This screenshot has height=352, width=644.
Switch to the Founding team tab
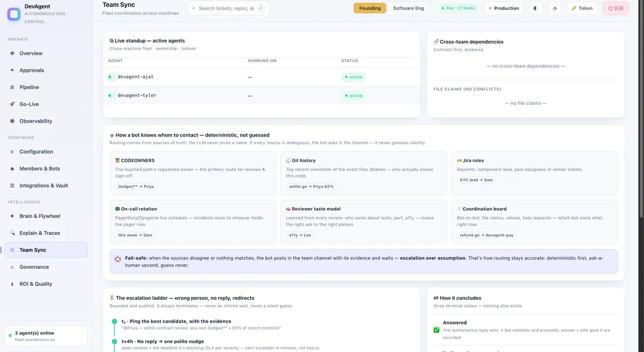369,8
